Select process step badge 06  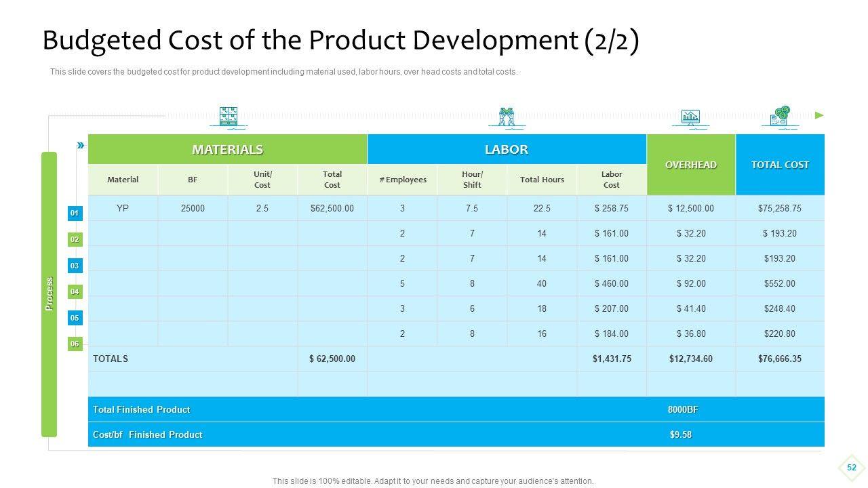[75, 344]
